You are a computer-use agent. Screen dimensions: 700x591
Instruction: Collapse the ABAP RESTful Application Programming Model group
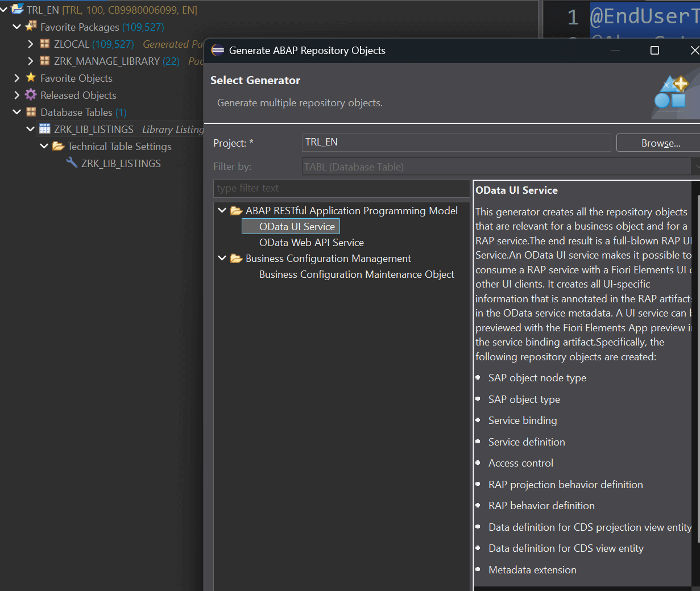(222, 210)
